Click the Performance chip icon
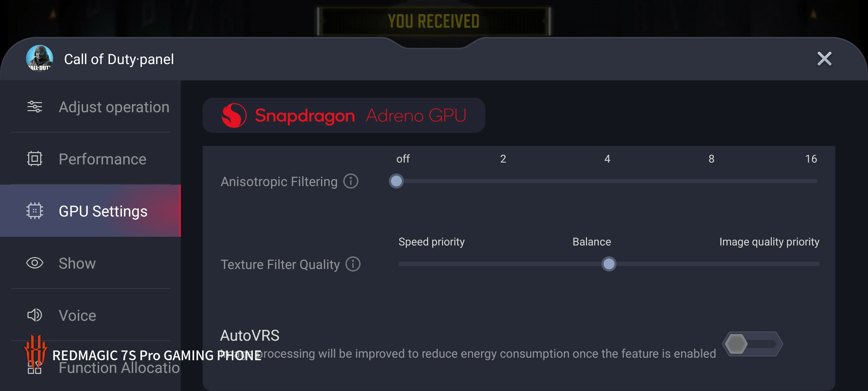This screenshot has width=868, height=391. 35,159
